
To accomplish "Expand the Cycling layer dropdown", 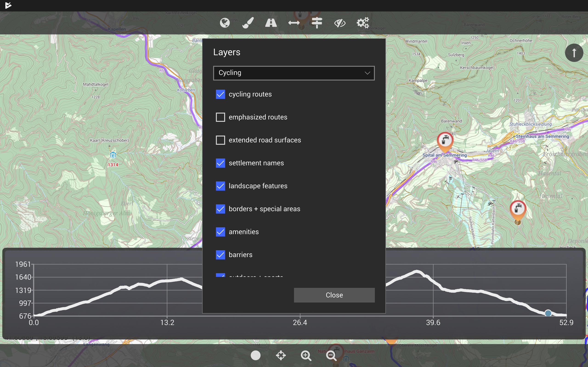I will pos(294,73).
